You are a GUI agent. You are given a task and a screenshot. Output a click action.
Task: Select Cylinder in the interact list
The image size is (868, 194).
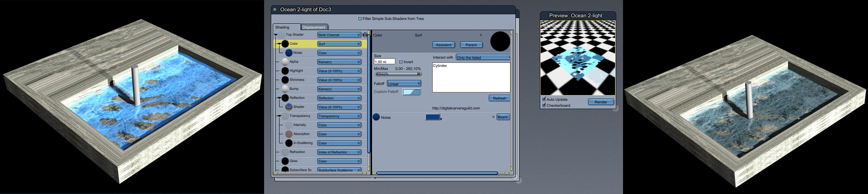pos(440,66)
